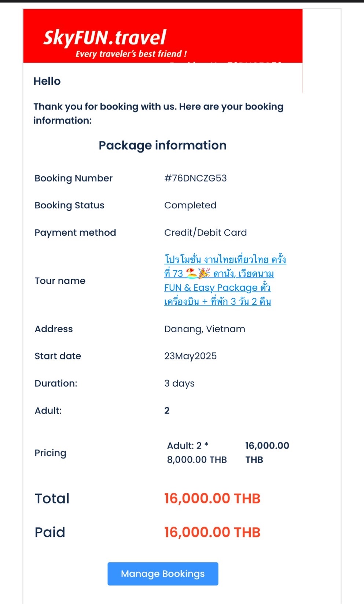Click the Tour name label

[x=60, y=281]
